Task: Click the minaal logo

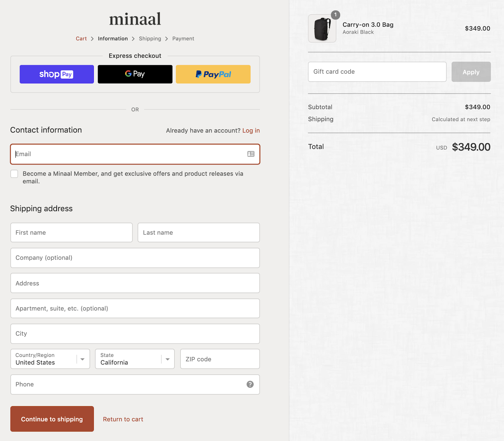Action: click(x=135, y=19)
